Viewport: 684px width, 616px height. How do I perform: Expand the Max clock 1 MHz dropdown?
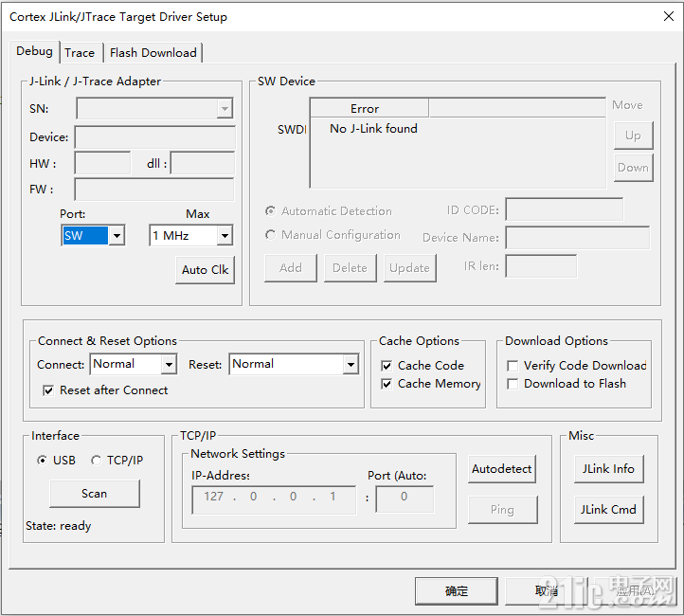[x=225, y=236]
